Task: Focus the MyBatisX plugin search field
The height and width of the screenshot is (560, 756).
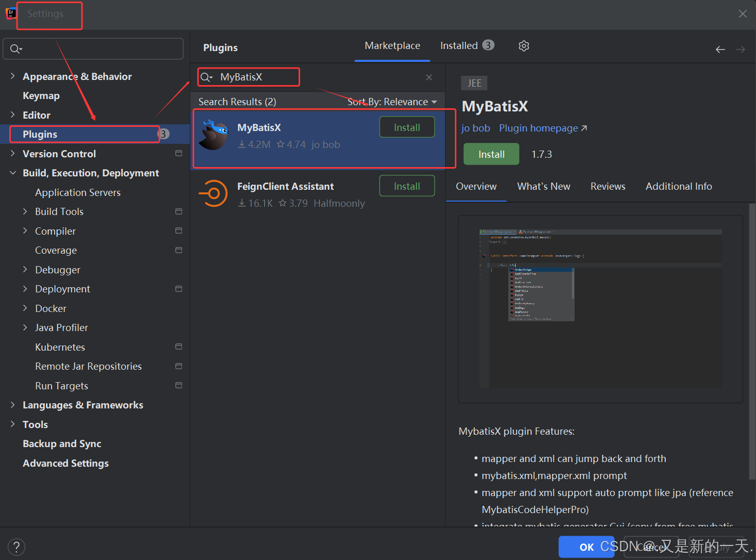Action: tap(317, 77)
